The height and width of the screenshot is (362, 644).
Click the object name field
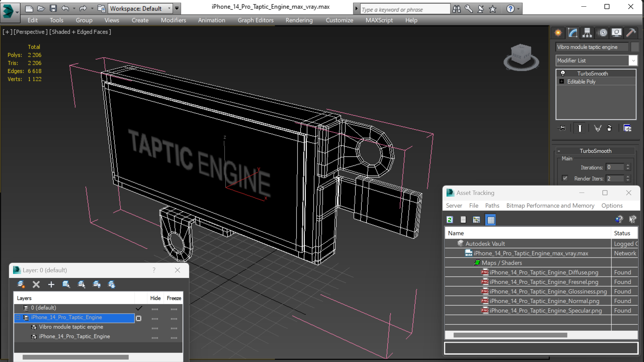point(592,47)
